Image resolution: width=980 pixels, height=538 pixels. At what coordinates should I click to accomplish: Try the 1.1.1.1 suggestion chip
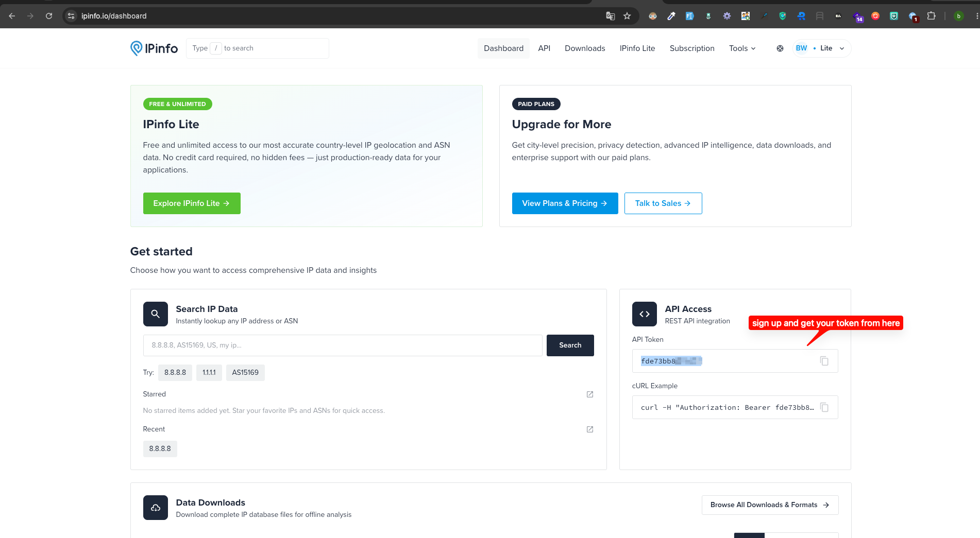(x=209, y=373)
